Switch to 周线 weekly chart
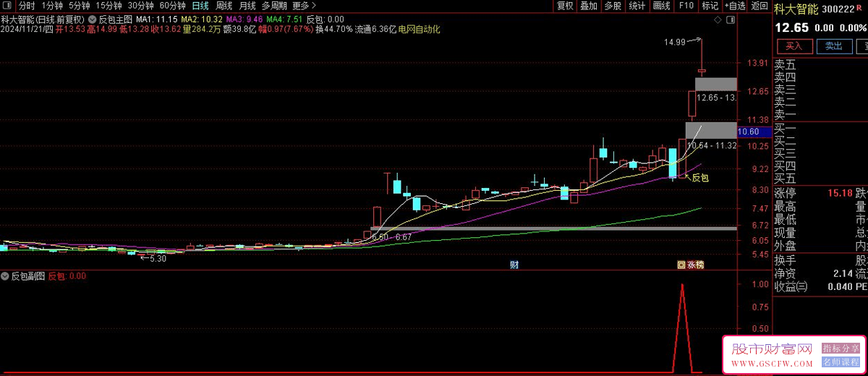868x376 pixels. (224, 6)
